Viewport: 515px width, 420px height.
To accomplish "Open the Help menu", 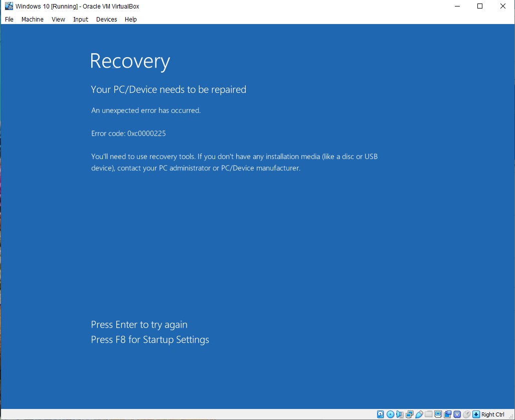I will pos(131,20).
